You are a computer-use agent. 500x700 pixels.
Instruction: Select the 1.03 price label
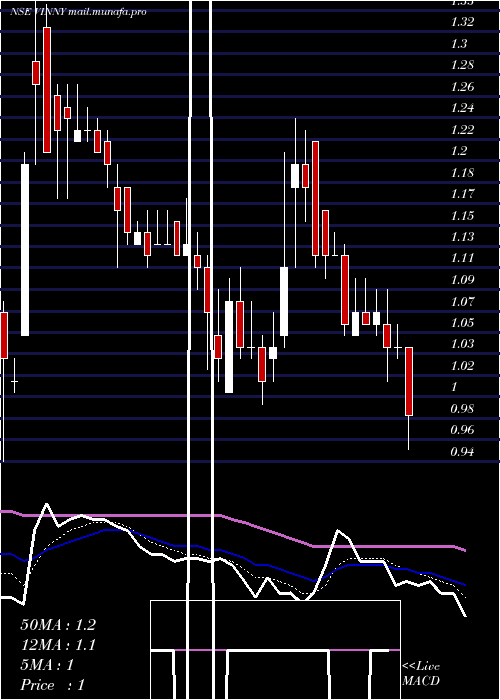pos(462,345)
